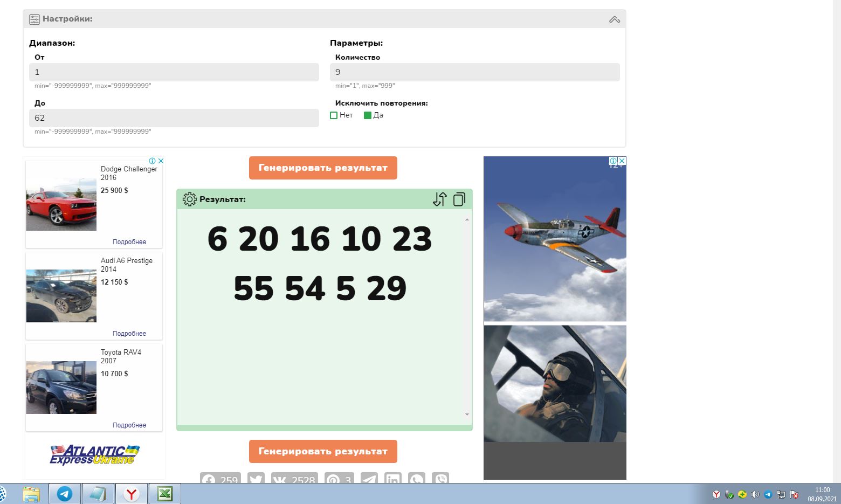Screen dimensions: 841x504
Task: Share via Telegram share button
Action: [369, 479]
